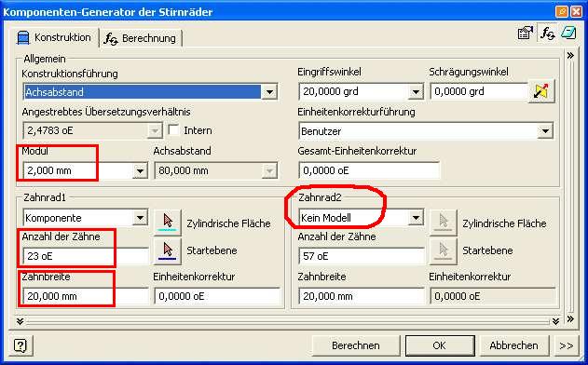Click Zahnrad1 Einheitenkorrektur field

(x=217, y=296)
